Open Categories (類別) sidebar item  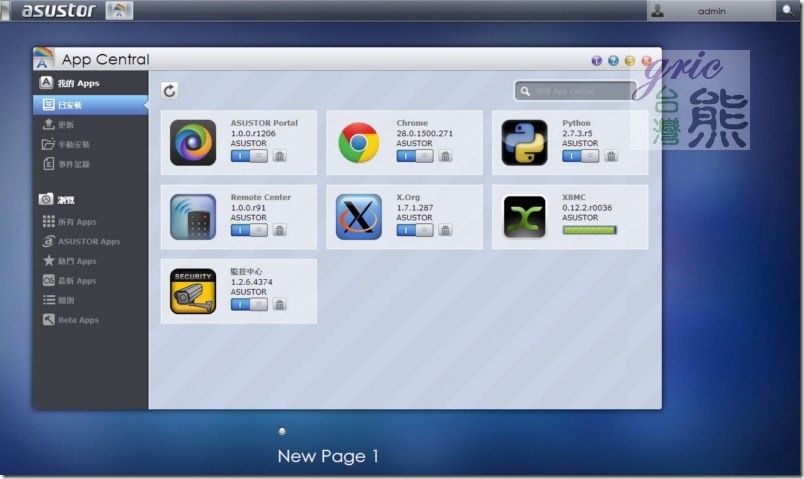91,300
